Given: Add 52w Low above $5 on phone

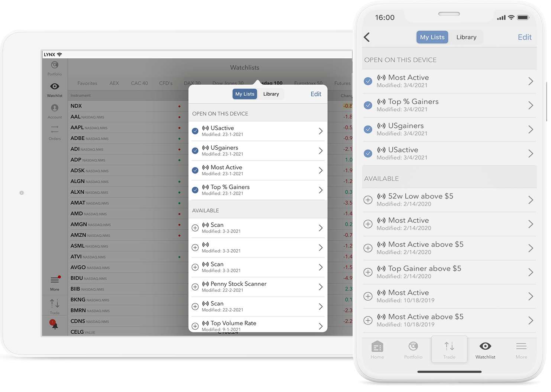Looking at the screenshot, I should [x=368, y=200].
